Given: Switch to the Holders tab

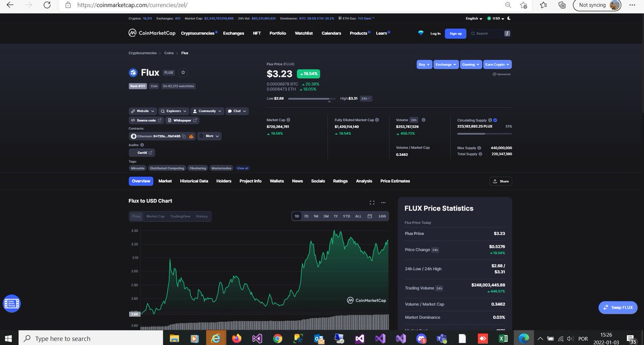Looking at the screenshot, I should click(x=224, y=181).
